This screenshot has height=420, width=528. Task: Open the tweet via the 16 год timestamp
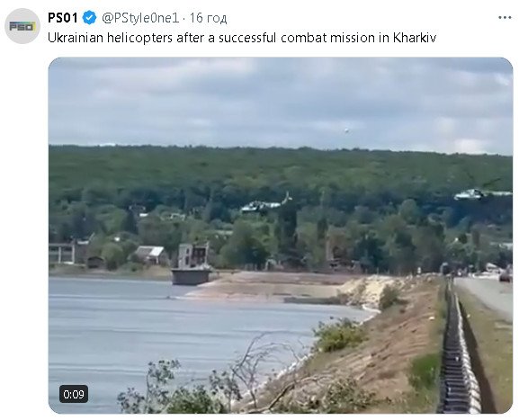tap(208, 18)
